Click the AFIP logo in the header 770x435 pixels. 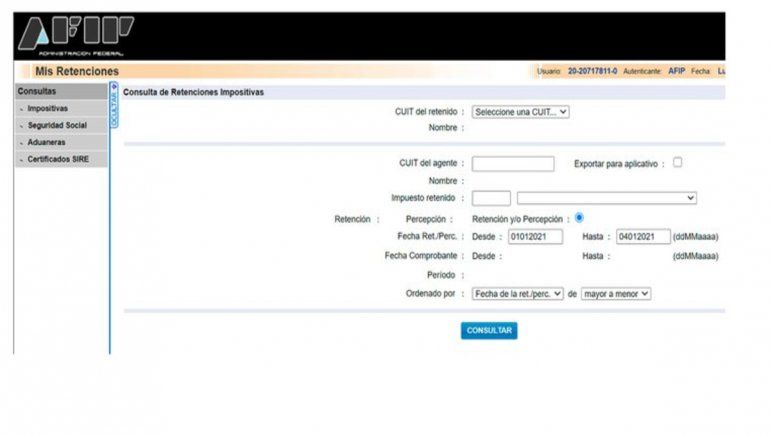click(x=76, y=37)
